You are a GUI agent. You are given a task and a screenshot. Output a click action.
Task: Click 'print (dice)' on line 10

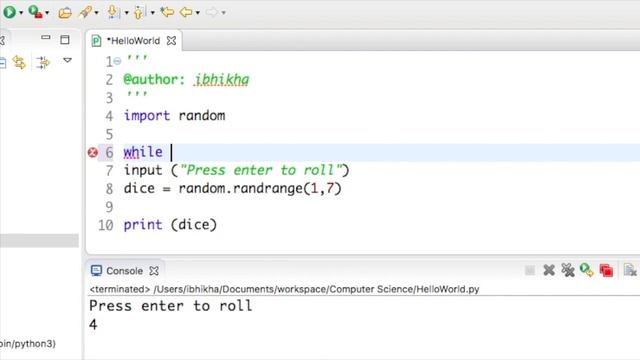click(x=170, y=224)
